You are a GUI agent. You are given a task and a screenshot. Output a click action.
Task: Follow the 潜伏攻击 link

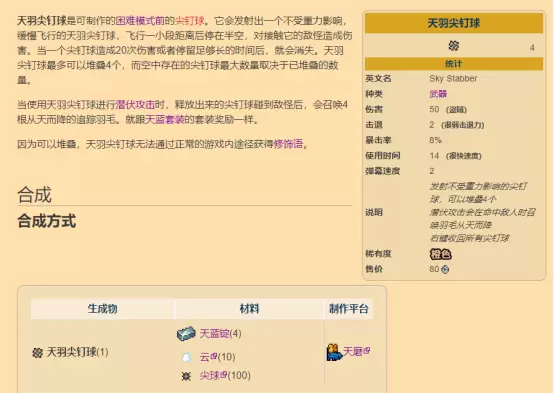point(135,105)
